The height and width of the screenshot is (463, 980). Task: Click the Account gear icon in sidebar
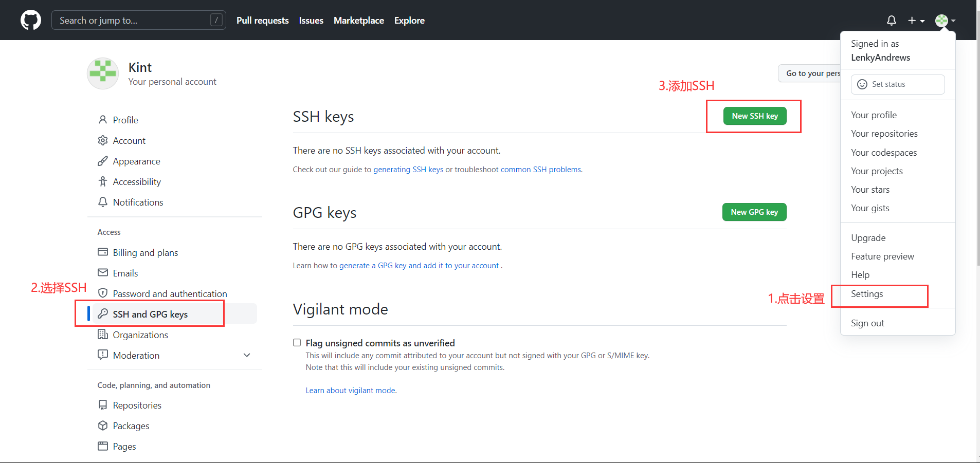pos(103,140)
